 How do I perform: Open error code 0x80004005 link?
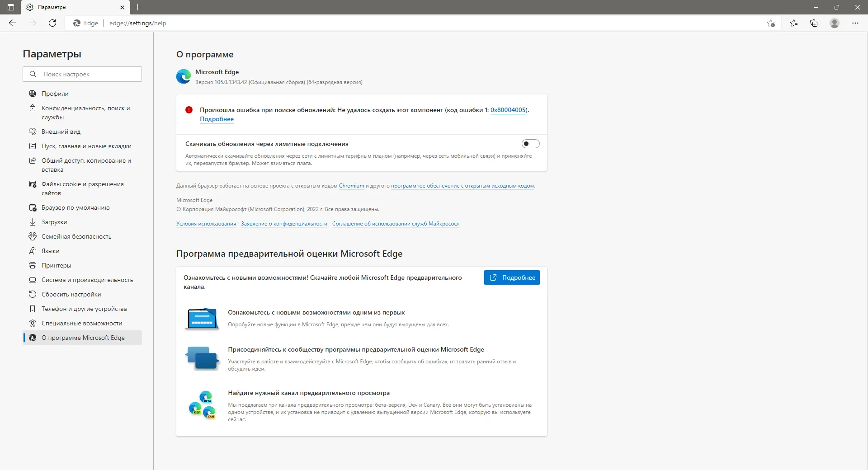click(x=508, y=110)
